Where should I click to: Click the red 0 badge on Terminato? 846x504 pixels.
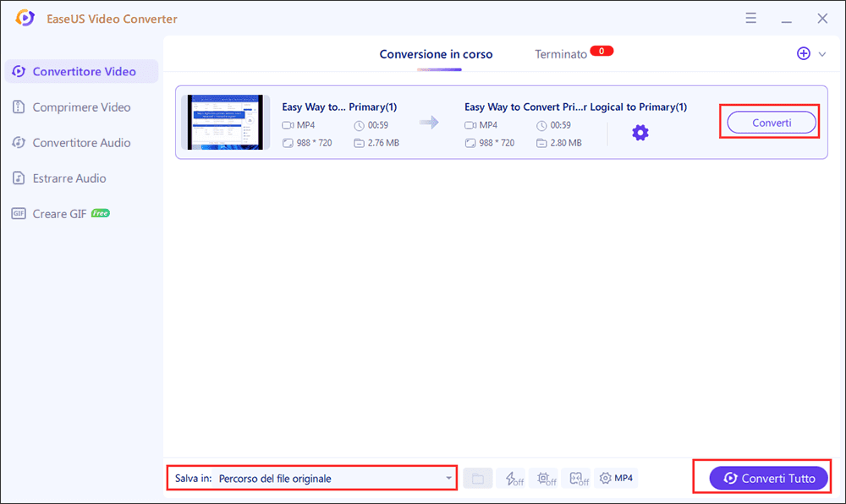pyautogui.click(x=602, y=52)
